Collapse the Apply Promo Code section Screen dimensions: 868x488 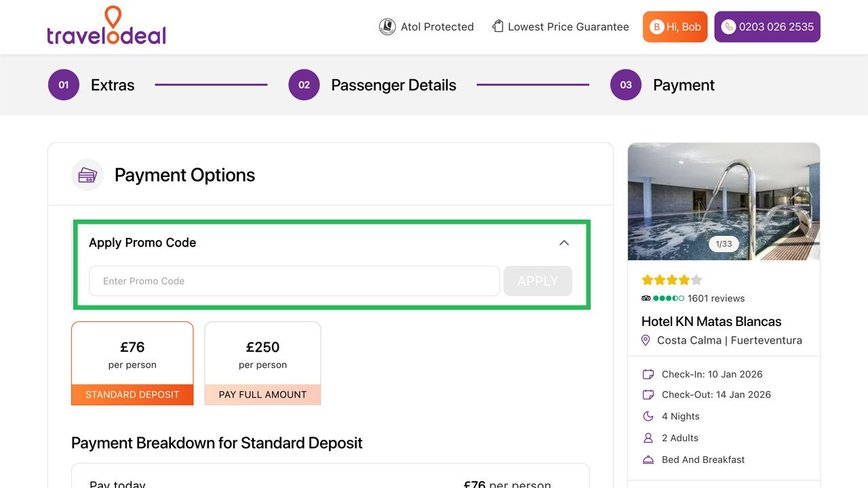point(564,242)
